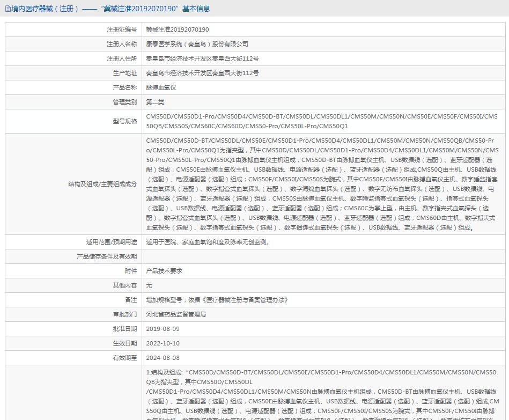Image resolution: width=509 pixels, height=420 pixels.
Task: Click the address value in the 注册人住所 row
Action: (x=202, y=59)
